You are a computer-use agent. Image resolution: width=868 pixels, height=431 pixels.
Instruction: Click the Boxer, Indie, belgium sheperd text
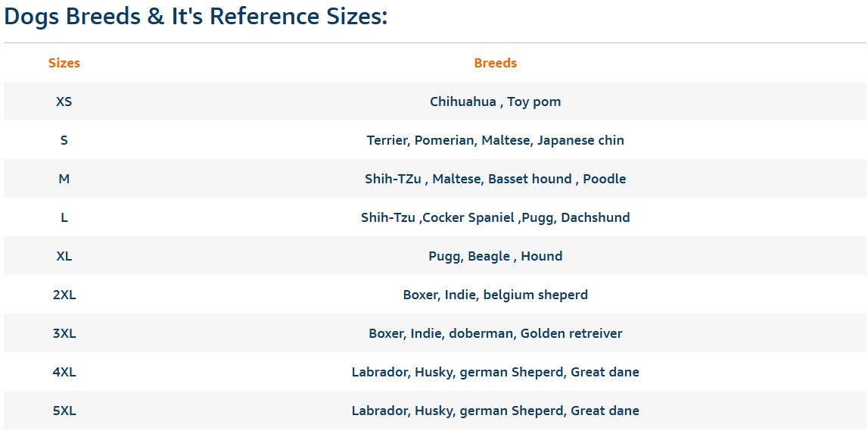(496, 295)
